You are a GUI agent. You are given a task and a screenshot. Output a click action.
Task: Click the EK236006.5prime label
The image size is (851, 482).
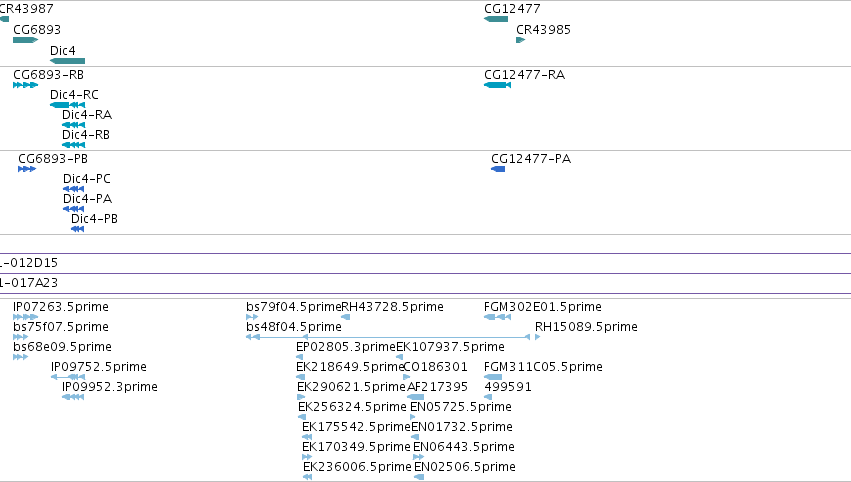click(x=357, y=467)
